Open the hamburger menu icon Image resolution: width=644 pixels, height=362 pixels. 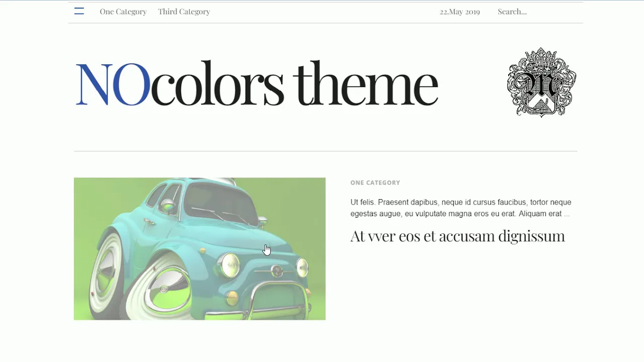[79, 11]
